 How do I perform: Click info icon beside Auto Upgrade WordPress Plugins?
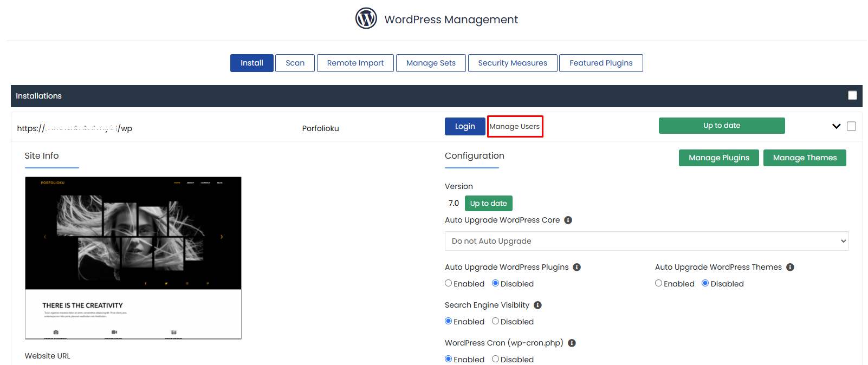576,267
